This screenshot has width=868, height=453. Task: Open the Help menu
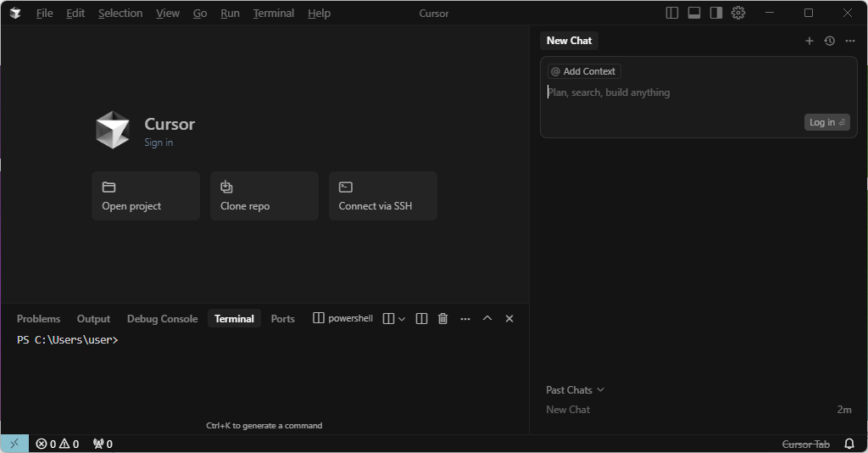tap(319, 14)
